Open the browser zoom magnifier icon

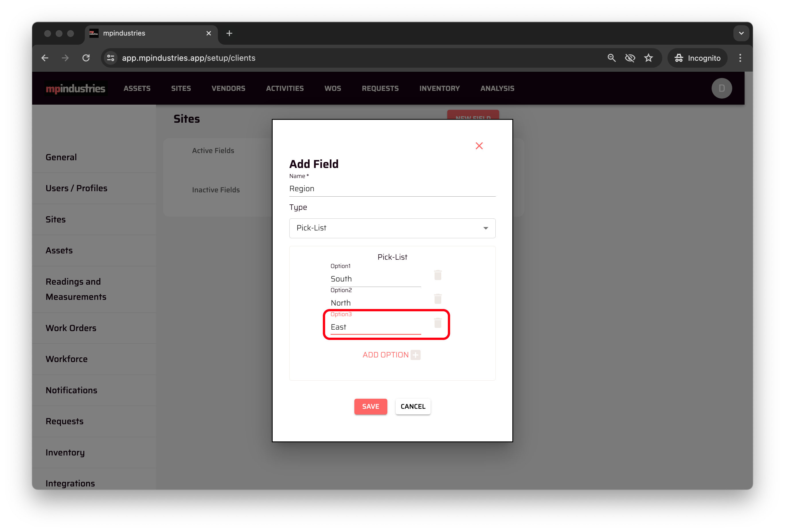click(x=611, y=58)
